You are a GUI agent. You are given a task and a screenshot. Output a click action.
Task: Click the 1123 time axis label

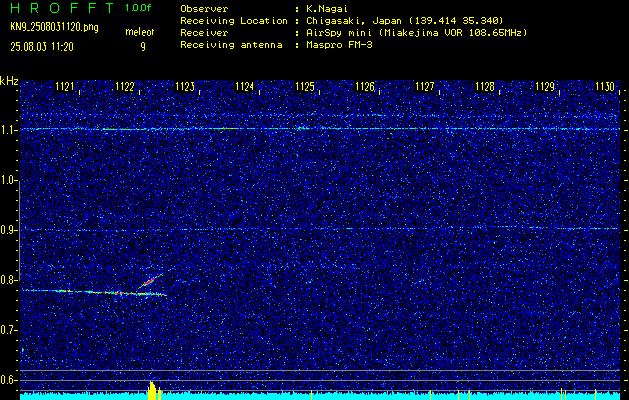coord(185,86)
